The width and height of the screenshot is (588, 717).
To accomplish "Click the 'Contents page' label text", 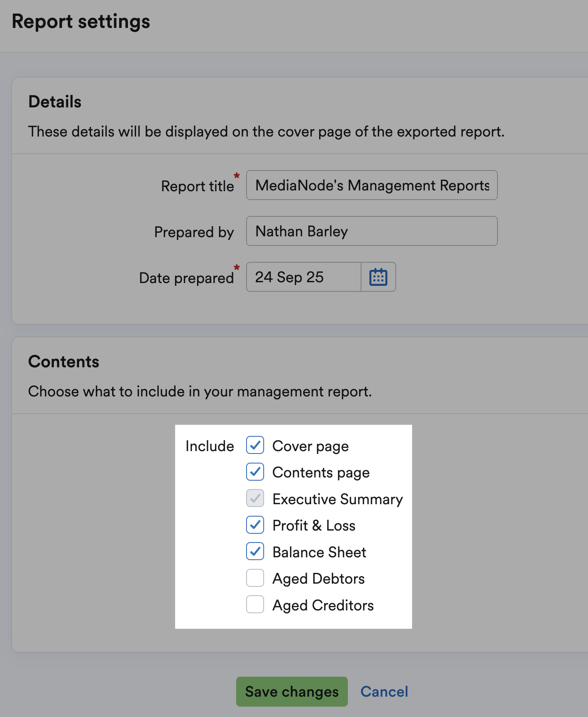I will tap(321, 473).
